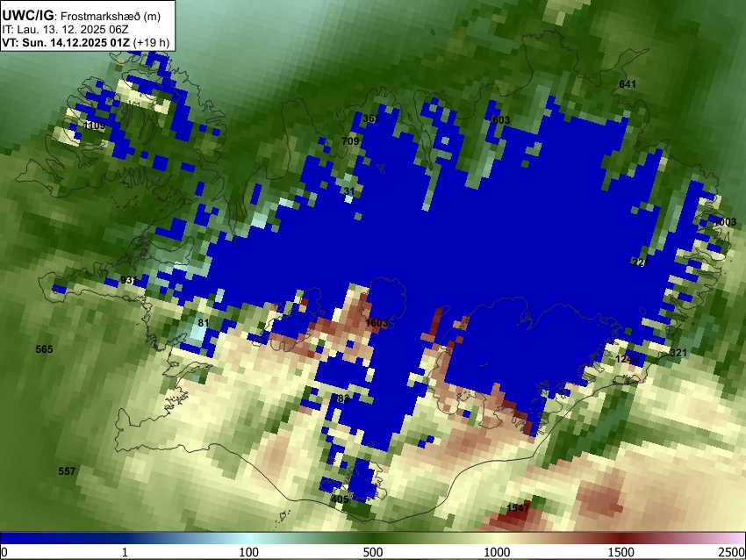Click the map value 221
This screenshot has height=560, width=746.
(x=640, y=262)
